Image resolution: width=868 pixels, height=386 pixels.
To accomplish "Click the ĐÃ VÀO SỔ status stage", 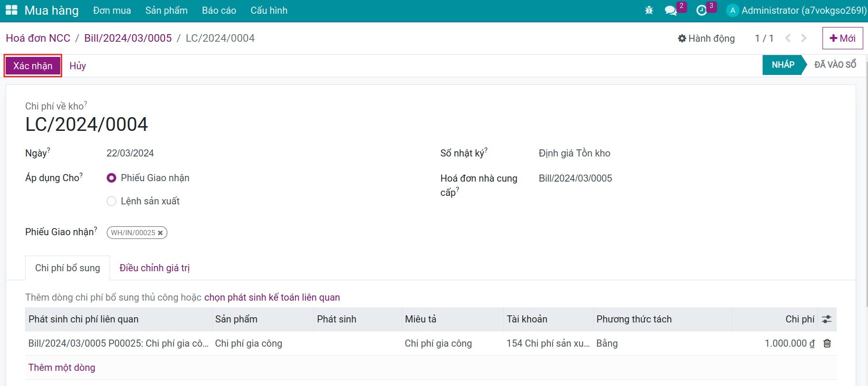I will 835,64.
